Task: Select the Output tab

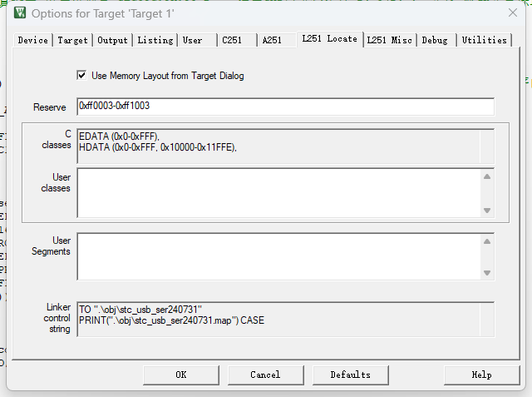Action: pos(113,40)
